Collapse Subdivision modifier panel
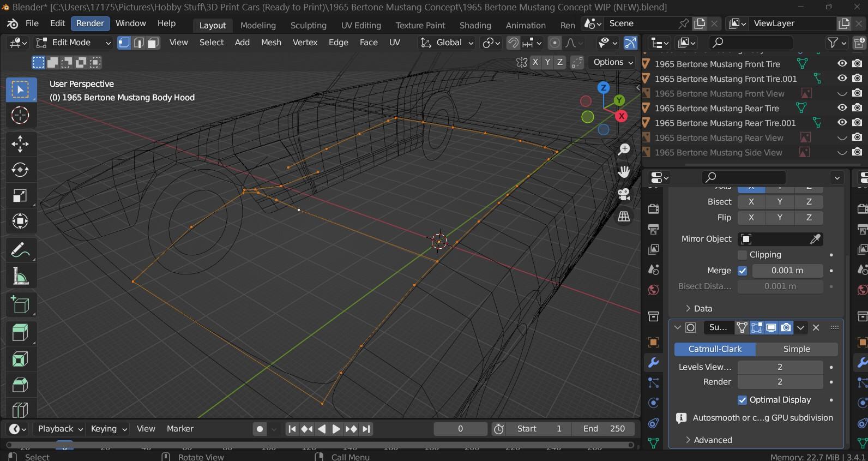 tap(678, 328)
